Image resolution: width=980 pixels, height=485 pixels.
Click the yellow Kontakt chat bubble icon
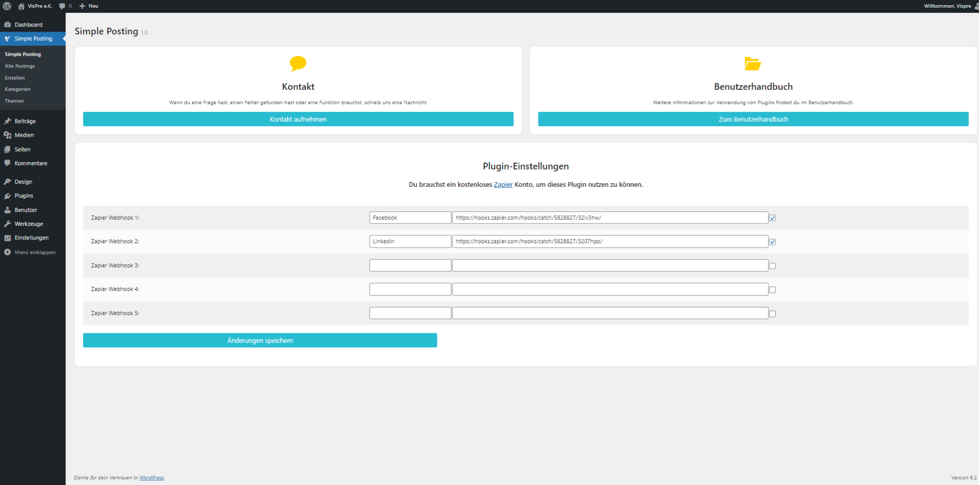click(x=298, y=63)
